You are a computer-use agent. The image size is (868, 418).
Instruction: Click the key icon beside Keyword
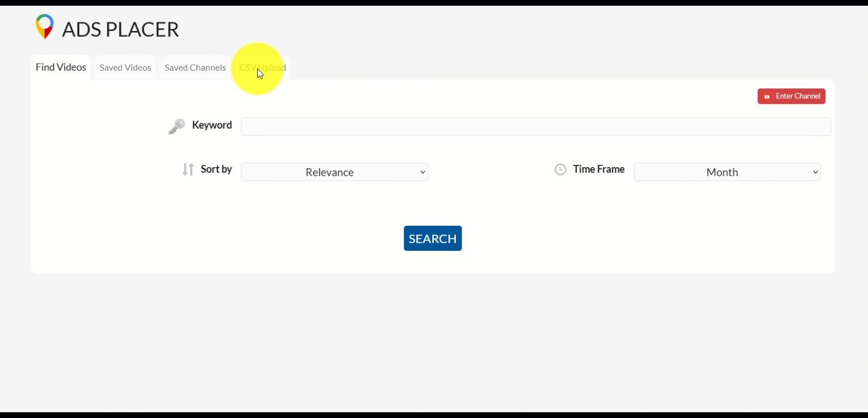click(x=176, y=126)
